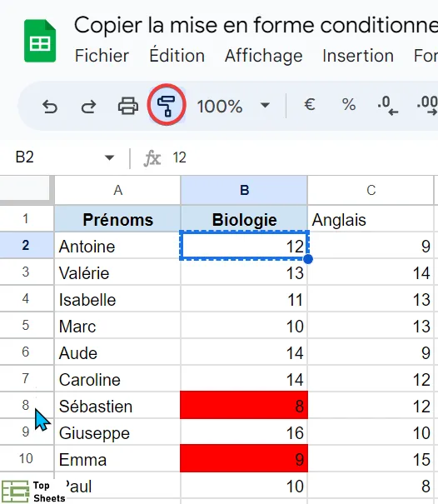Select the whole sheet corner box

click(x=25, y=189)
